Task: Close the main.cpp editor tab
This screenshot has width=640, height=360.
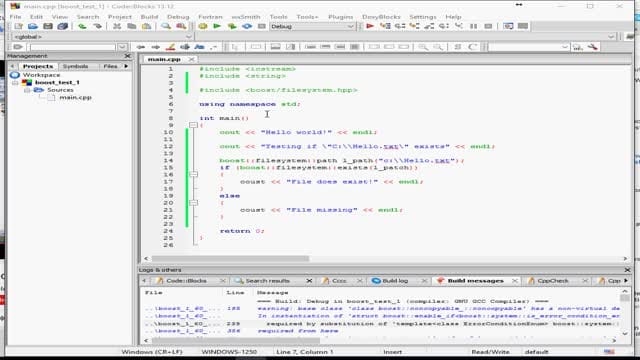Action: 191,60
